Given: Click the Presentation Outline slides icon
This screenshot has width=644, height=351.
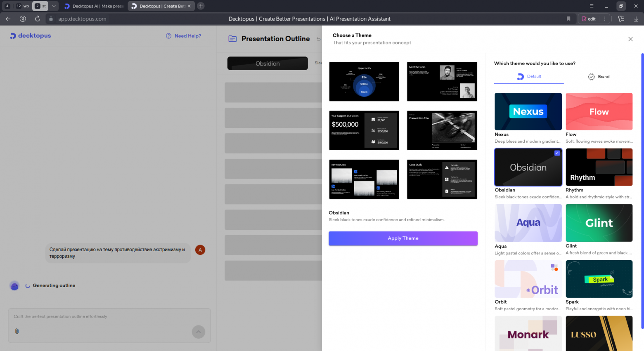Looking at the screenshot, I should (x=232, y=39).
